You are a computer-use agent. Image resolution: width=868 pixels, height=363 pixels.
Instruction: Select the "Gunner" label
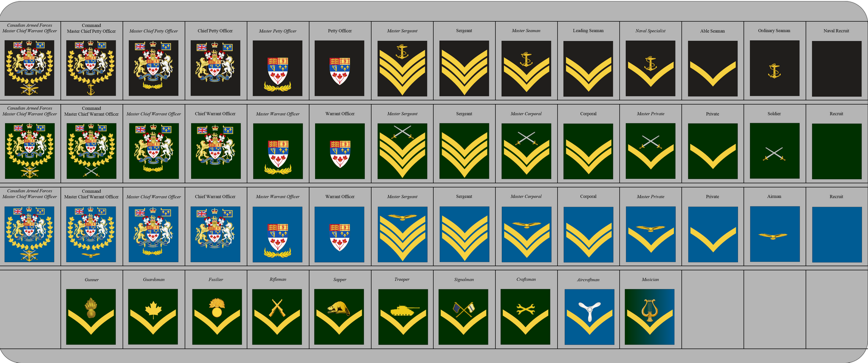click(92, 280)
